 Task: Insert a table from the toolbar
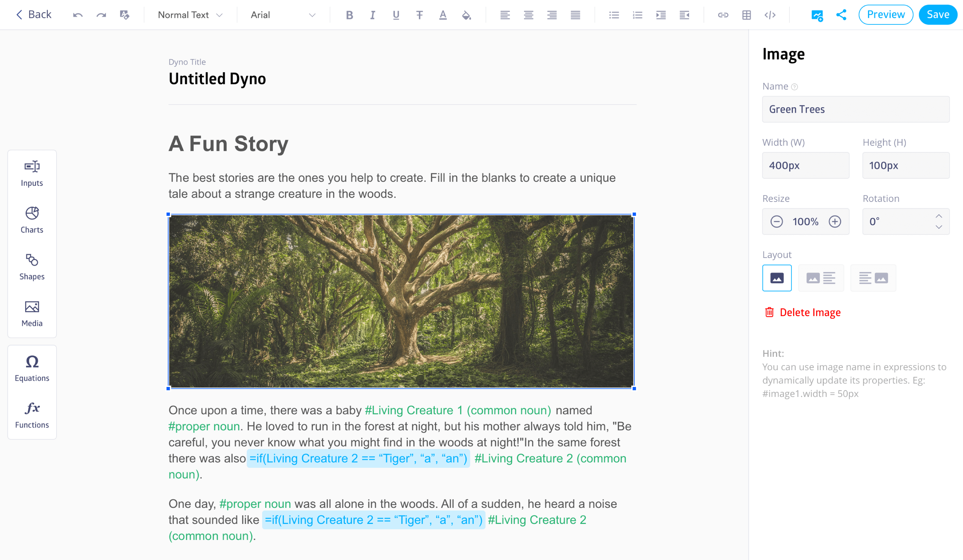click(746, 15)
